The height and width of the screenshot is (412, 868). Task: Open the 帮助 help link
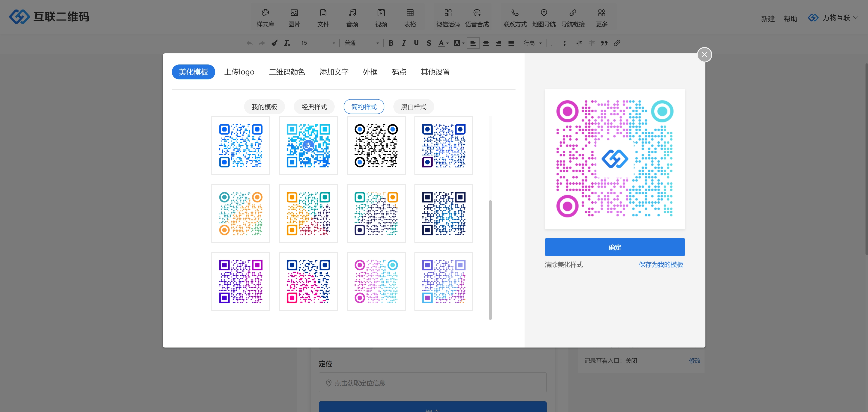[790, 19]
